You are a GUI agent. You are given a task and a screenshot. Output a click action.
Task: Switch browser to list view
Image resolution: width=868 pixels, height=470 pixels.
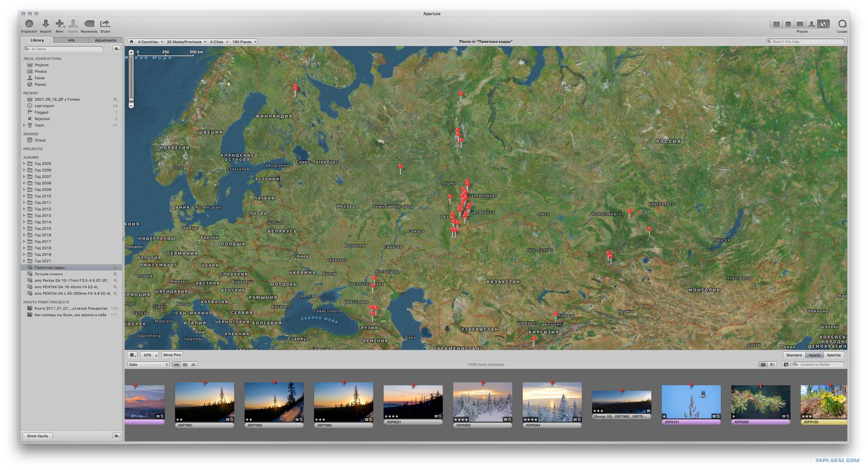point(193,365)
